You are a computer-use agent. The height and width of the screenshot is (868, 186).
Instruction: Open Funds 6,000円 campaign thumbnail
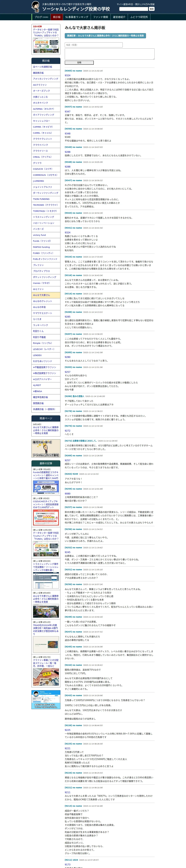pos(46,487)
